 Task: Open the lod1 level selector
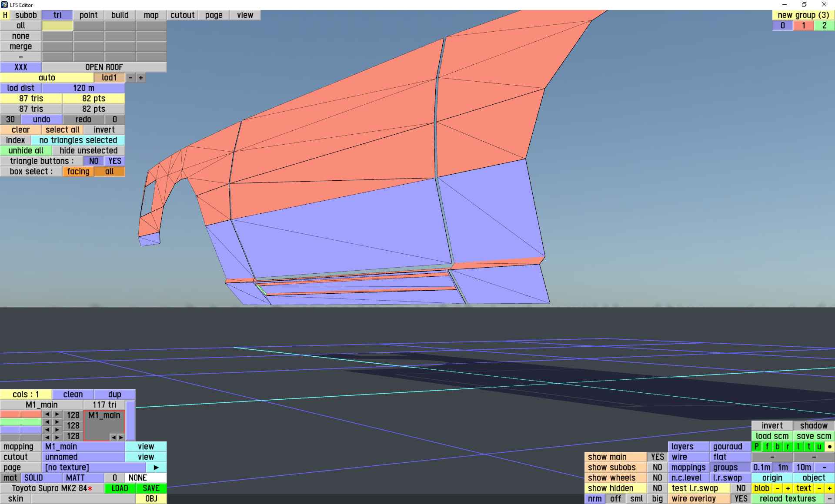109,78
